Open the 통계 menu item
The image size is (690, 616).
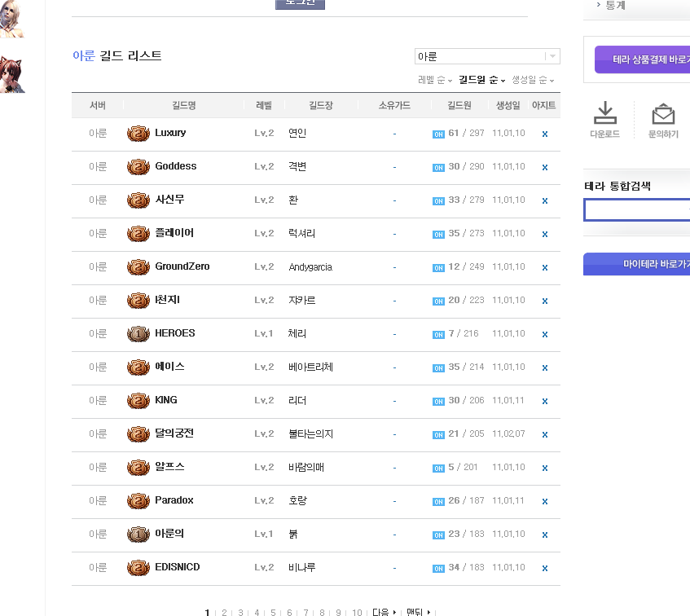point(615,5)
